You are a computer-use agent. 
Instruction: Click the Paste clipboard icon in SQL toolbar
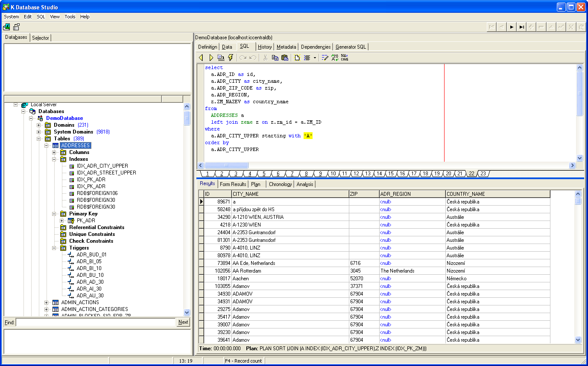click(285, 58)
